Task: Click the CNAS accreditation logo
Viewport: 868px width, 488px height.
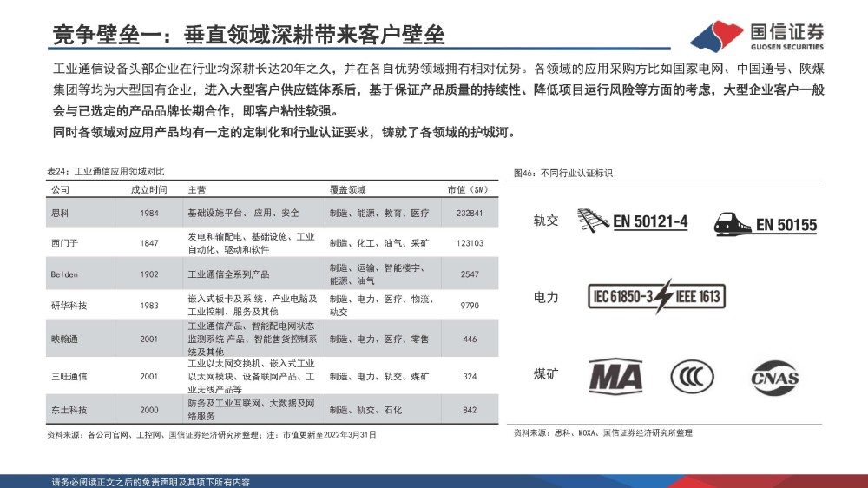Action: (x=774, y=379)
